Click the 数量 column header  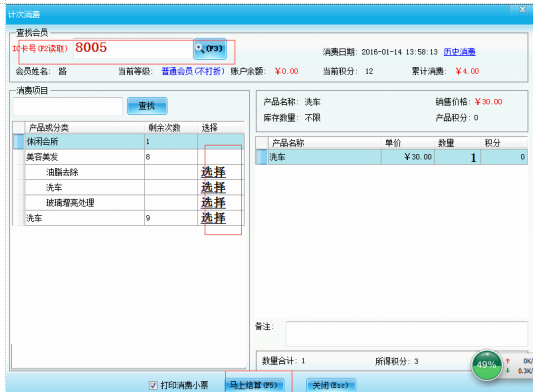457,143
